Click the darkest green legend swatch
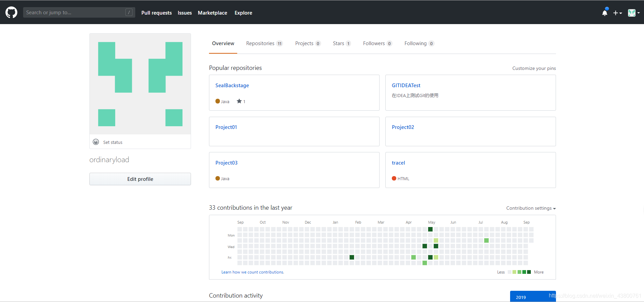The image size is (644, 302). [x=529, y=272]
